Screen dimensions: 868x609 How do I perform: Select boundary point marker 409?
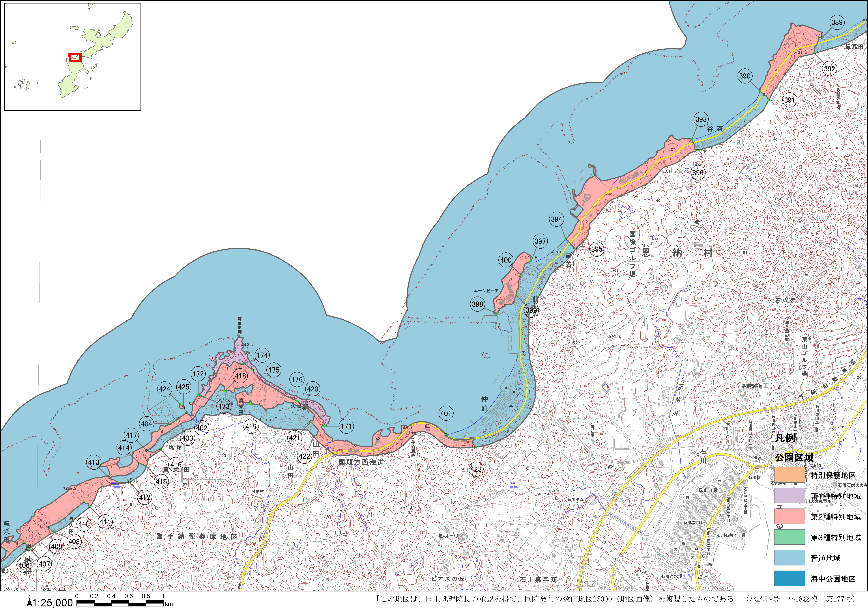click(57, 547)
